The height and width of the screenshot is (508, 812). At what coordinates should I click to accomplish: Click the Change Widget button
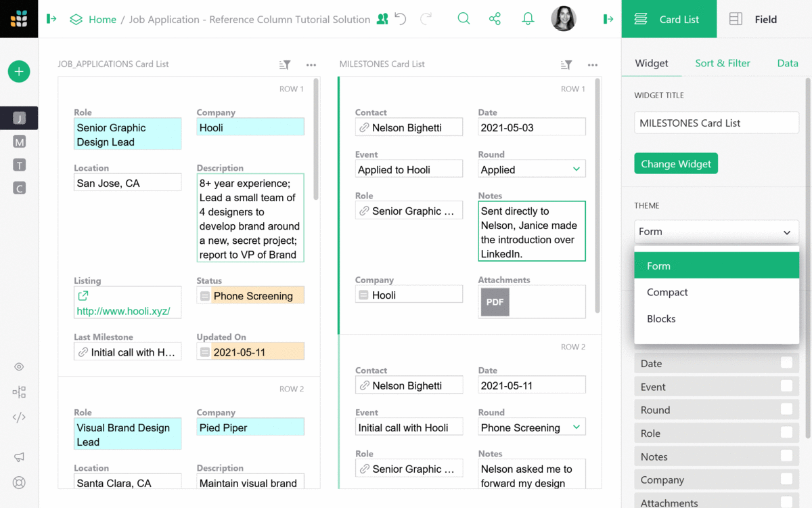[x=675, y=164]
